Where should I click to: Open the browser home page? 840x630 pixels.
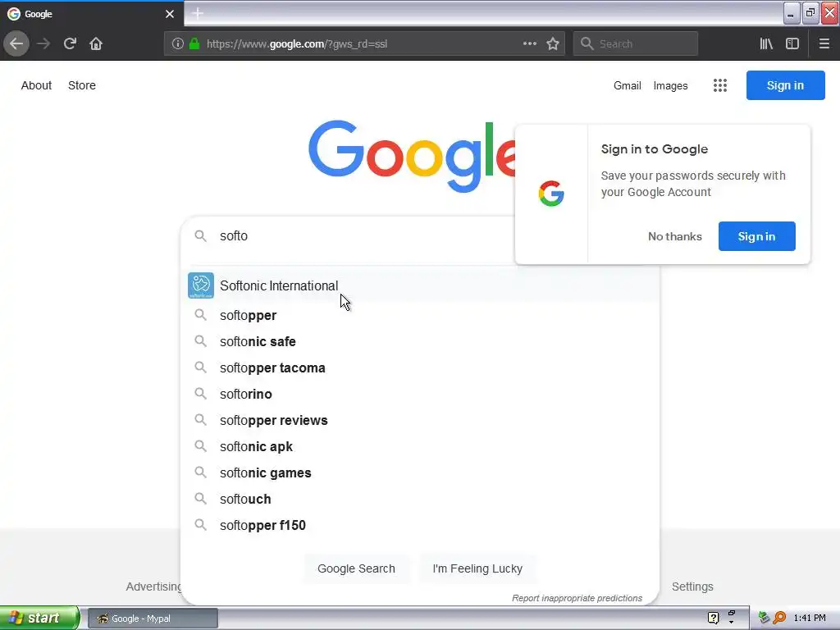[96, 44]
